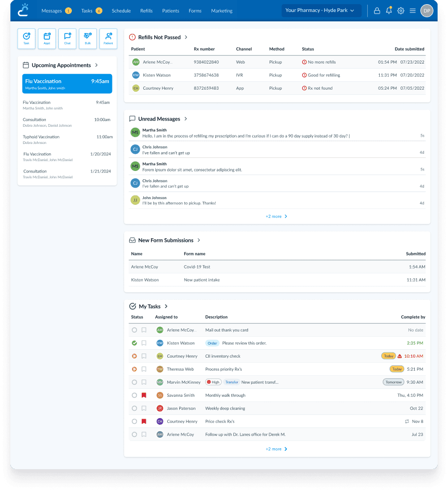This screenshot has width=448, height=490.
Task: Open the Messages tab
Action: click(x=56, y=10)
